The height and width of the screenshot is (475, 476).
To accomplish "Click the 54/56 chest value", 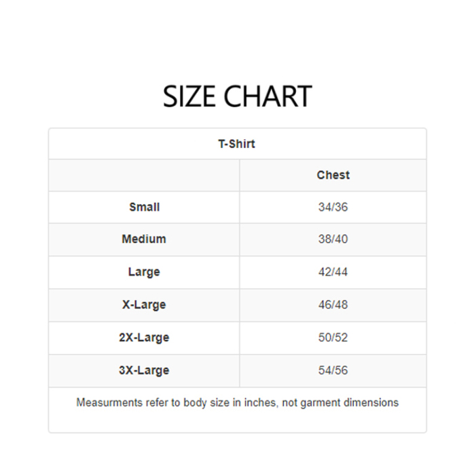I will [x=333, y=370].
